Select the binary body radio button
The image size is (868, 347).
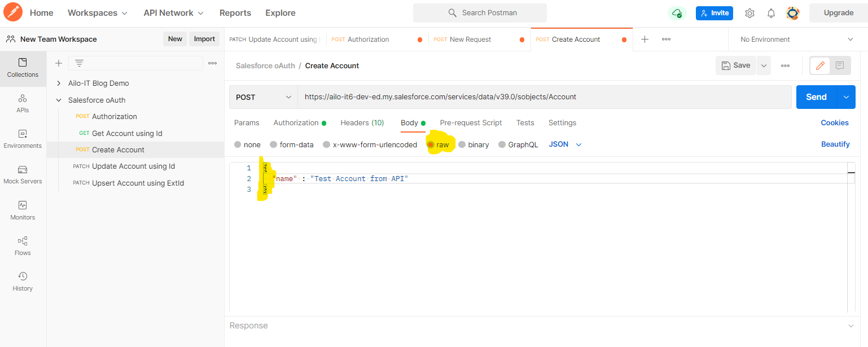[462, 144]
